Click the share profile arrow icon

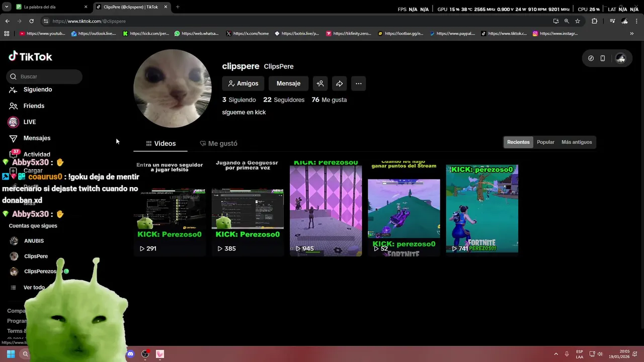point(339,83)
